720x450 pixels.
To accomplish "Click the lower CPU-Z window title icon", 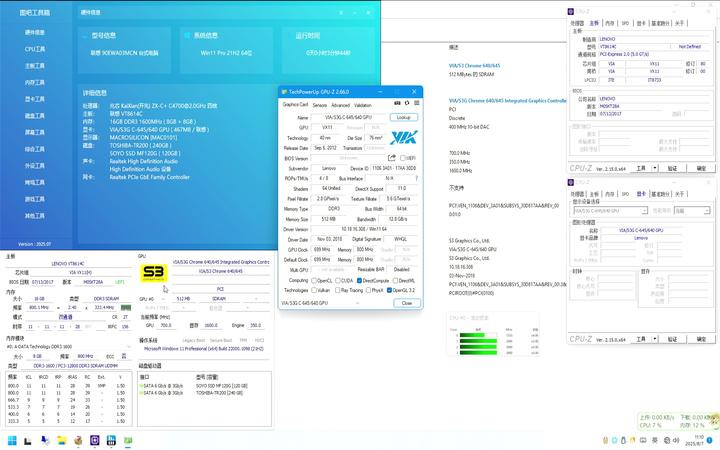I will [571, 182].
